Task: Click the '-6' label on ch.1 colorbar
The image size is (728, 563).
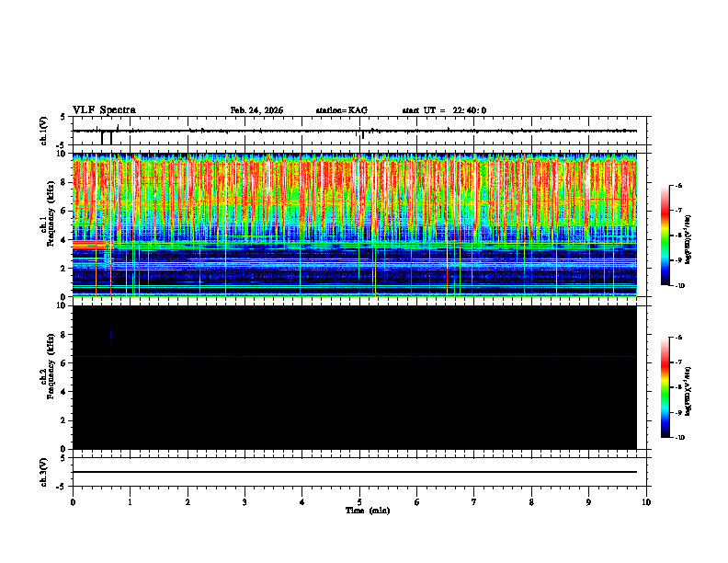Action: point(678,185)
